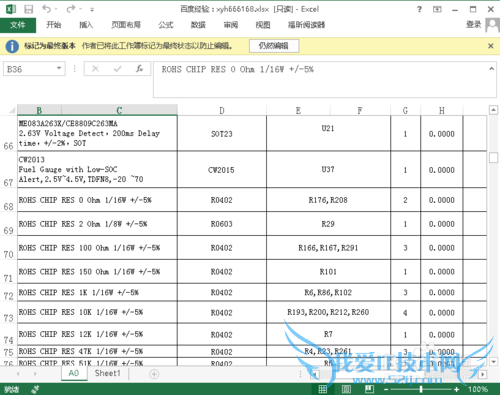
Task: Click the blue info icon in the message bar
Action: [12, 46]
